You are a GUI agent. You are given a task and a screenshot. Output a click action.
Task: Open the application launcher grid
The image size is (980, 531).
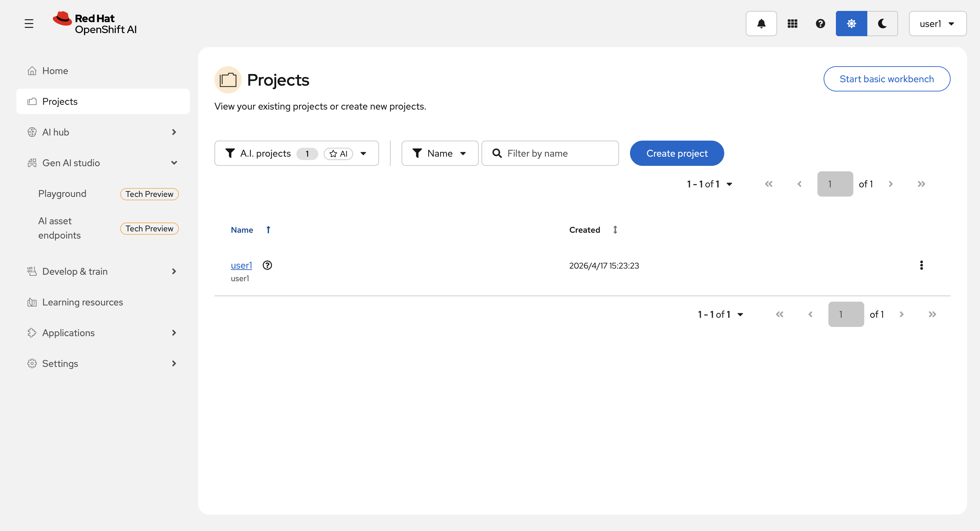(x=792, y=24)
